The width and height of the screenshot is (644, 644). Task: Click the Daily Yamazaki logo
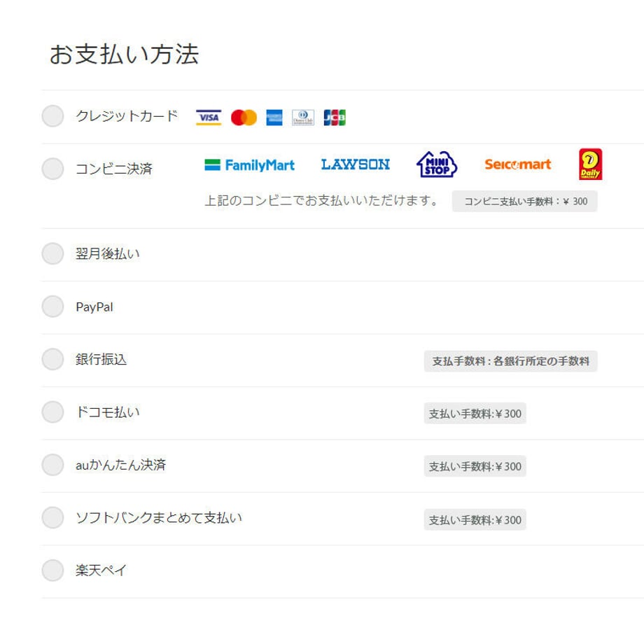(x=590, y=164)
